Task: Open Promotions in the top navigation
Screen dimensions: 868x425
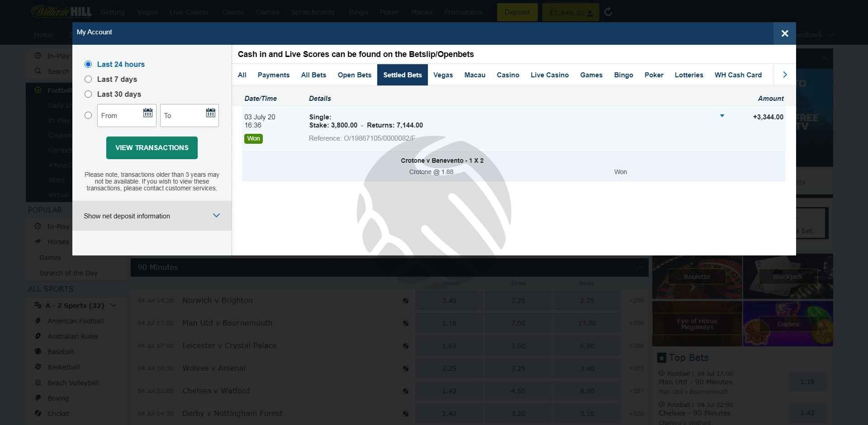Action: point(463,12)
